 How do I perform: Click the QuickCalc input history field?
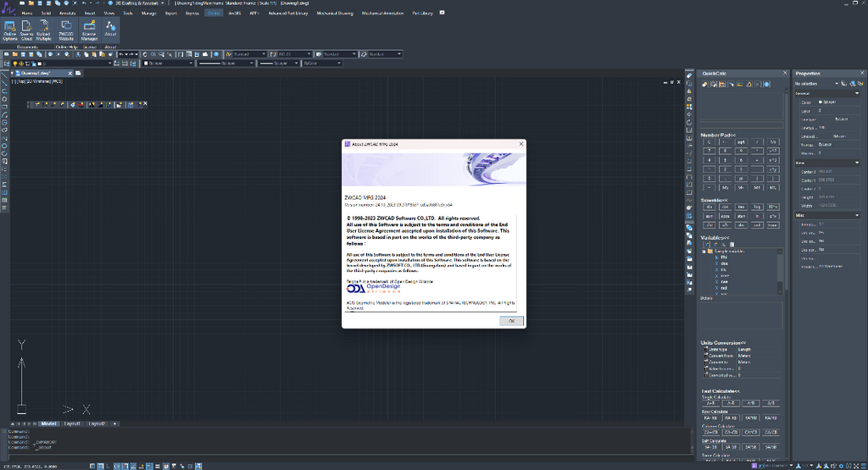point(741,106)
